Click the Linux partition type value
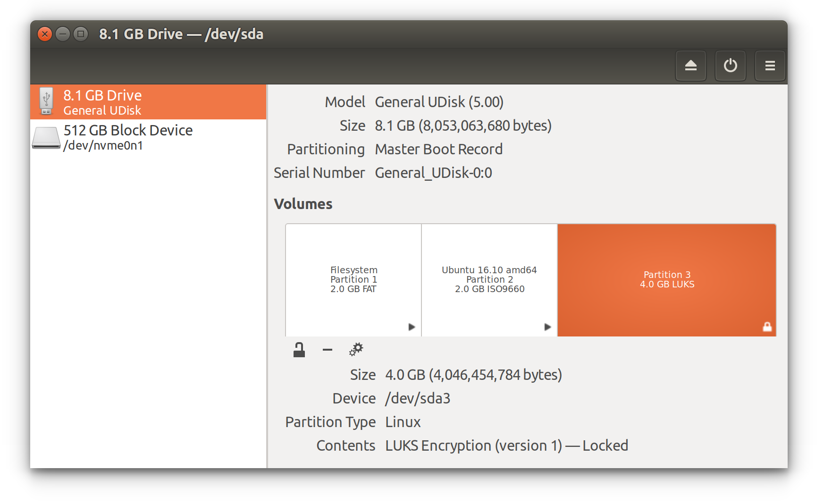The image size is (824, 504). click(403, 422)
